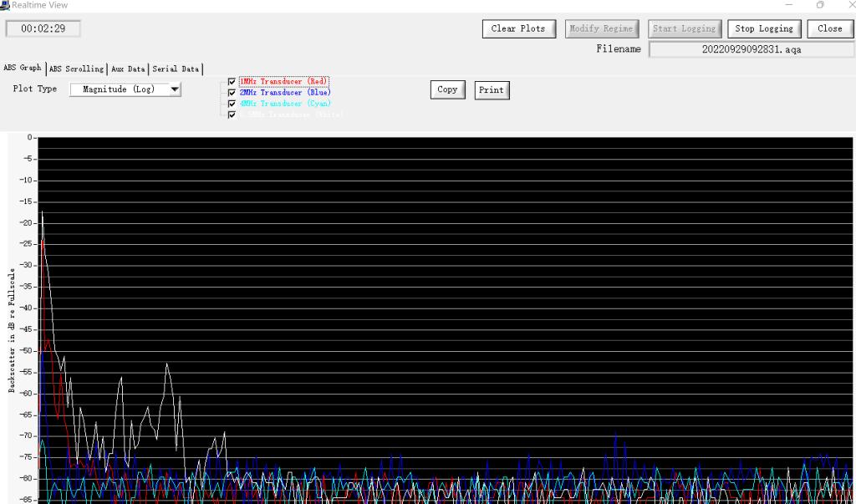Print the current plot
Image resolution: width=856 pixels, height=504 pixels.
pyautogui.click(x=492, y=90)
